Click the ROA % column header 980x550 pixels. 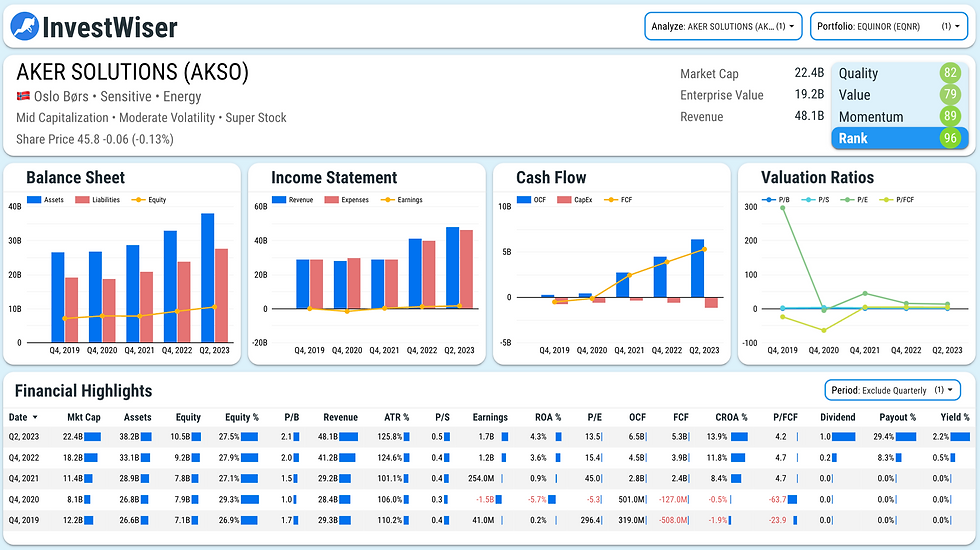[x=548, y=418]
